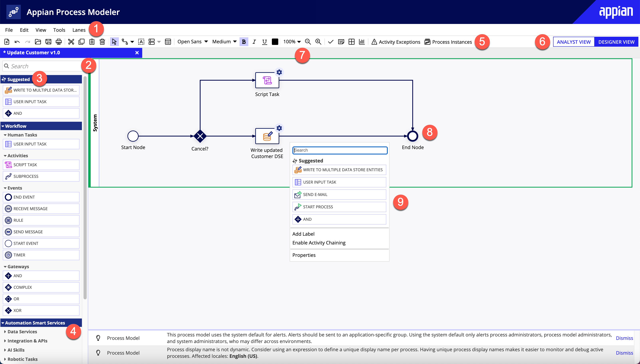
Task: Click the palette Search field
Action: point(43,66)
